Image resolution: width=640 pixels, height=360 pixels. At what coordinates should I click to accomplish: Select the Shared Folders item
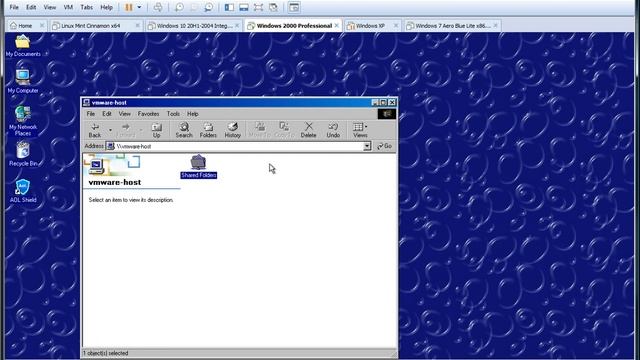(x=199, y=167)
